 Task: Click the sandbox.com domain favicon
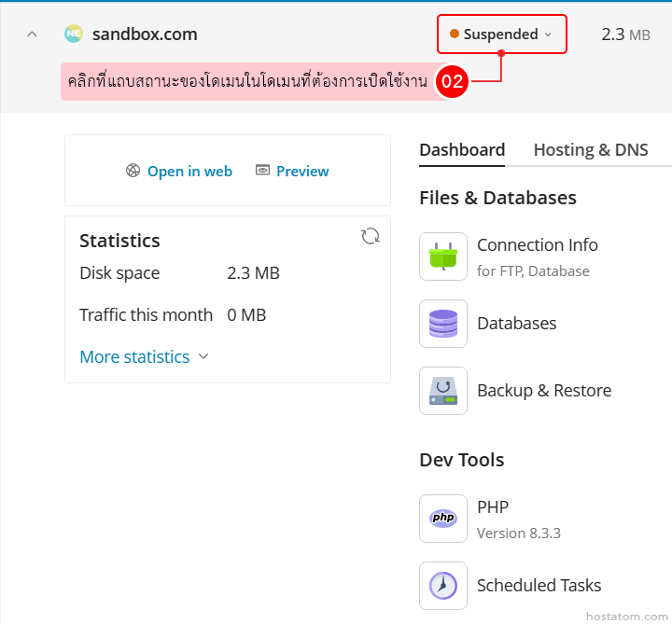coord(74,35)
